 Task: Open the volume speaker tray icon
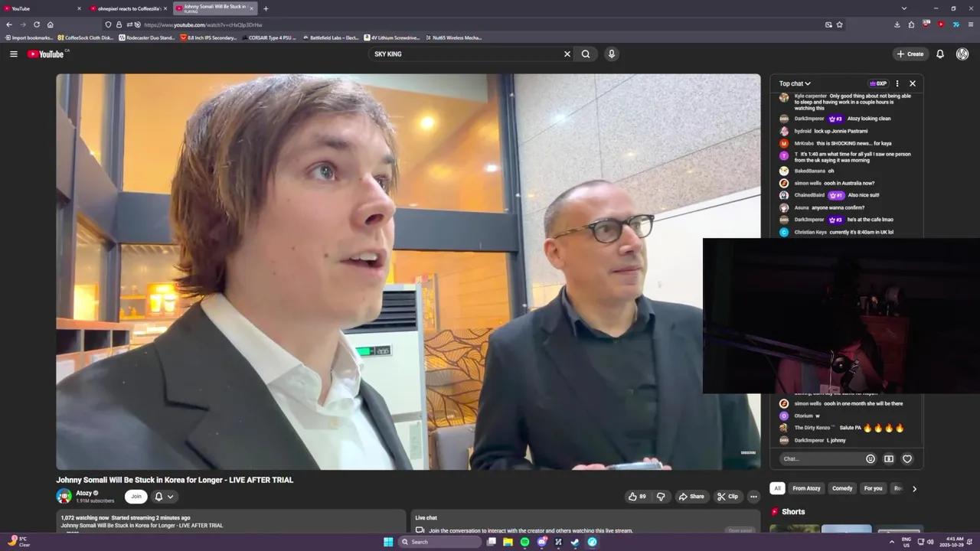930,542
